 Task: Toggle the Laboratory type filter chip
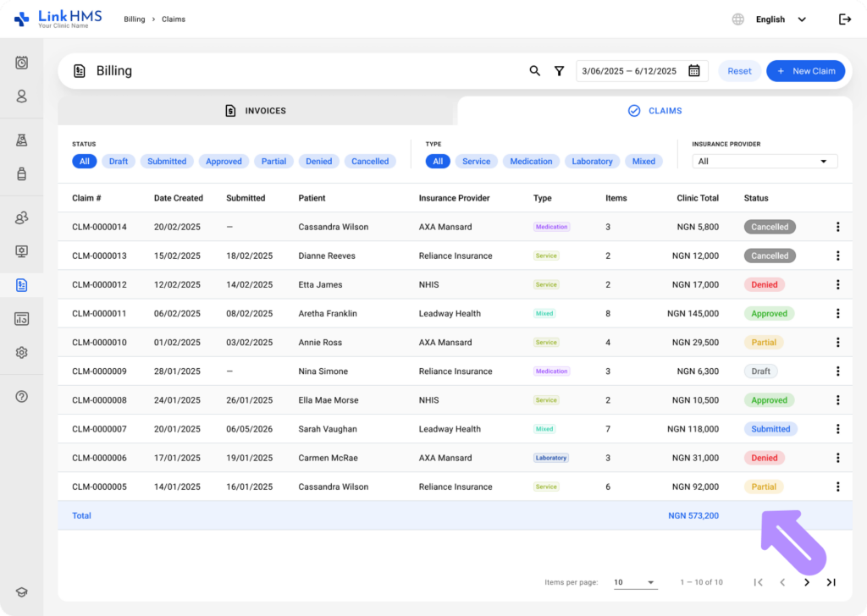coord(592,162)
